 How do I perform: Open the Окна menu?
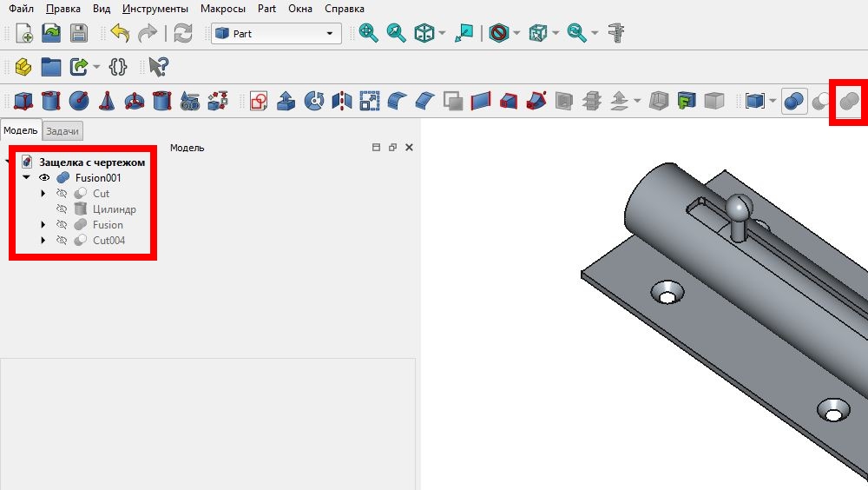pos(300,9)
